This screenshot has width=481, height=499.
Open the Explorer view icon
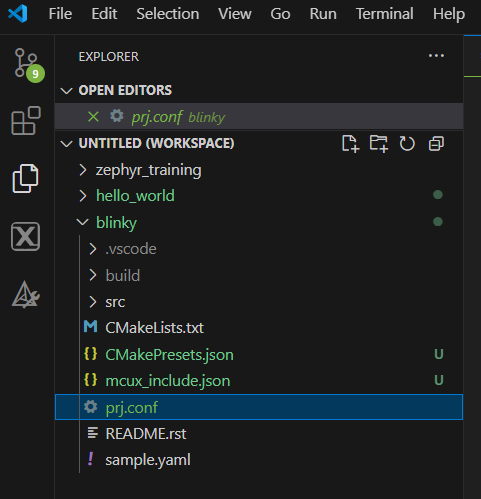(26, 178)
